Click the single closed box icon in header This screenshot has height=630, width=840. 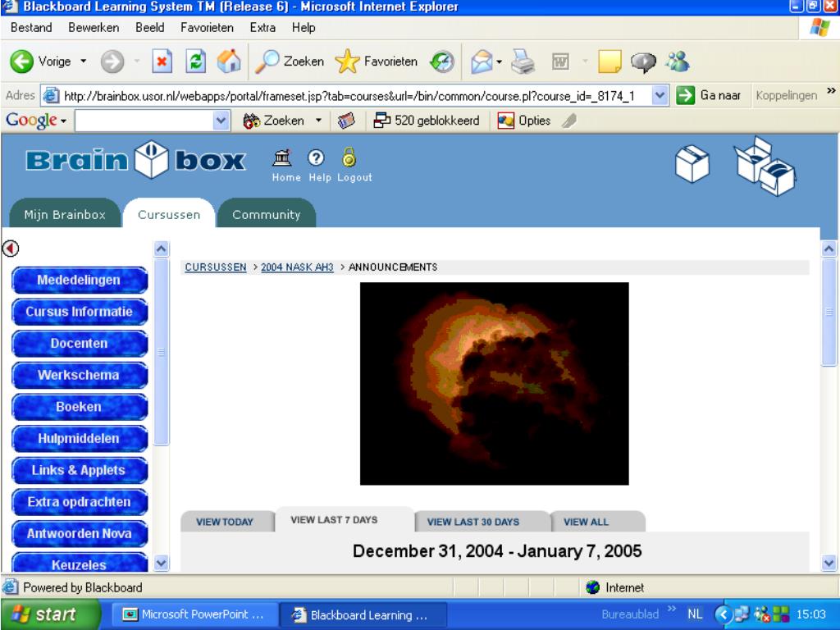[692, 164]
